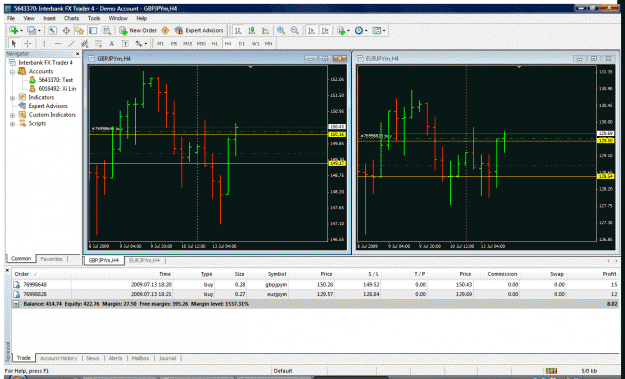Open the Periods clock icon
The height and width of the screenshot is (379, 625).
[x=359, y=30]
